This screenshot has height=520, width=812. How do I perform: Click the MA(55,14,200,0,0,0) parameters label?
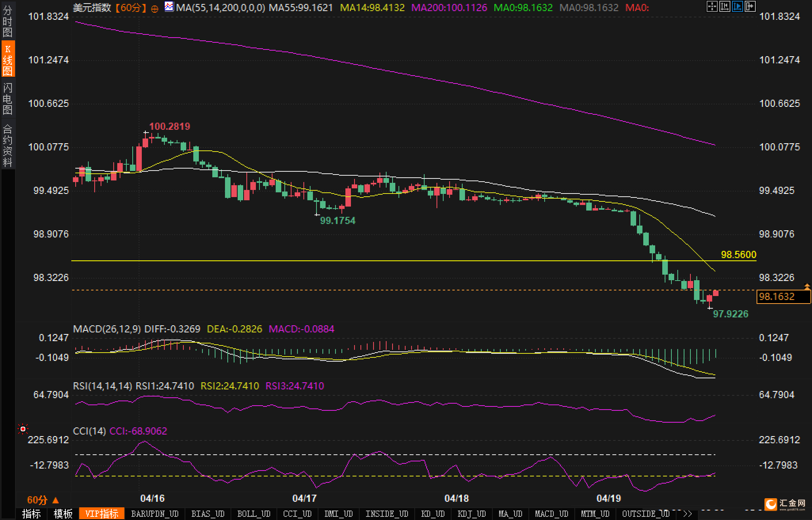[x=221, y=8]
